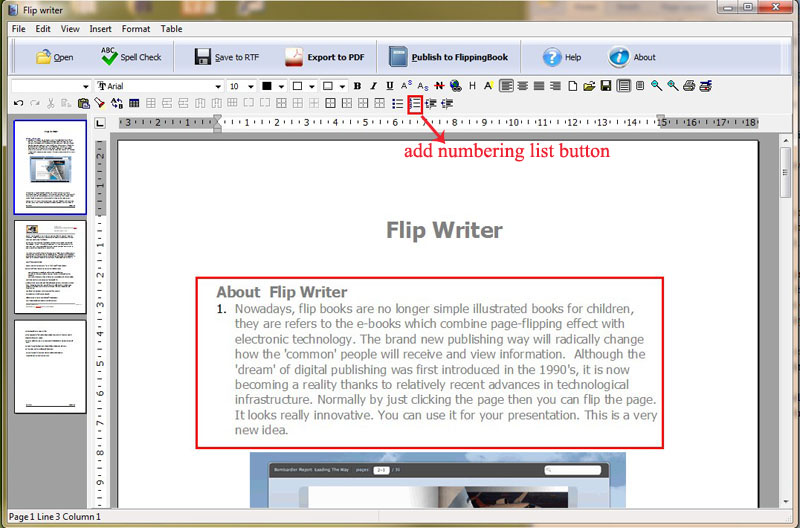
Task: Click the tab-stop selector L box
Action: tap(100, 122)
